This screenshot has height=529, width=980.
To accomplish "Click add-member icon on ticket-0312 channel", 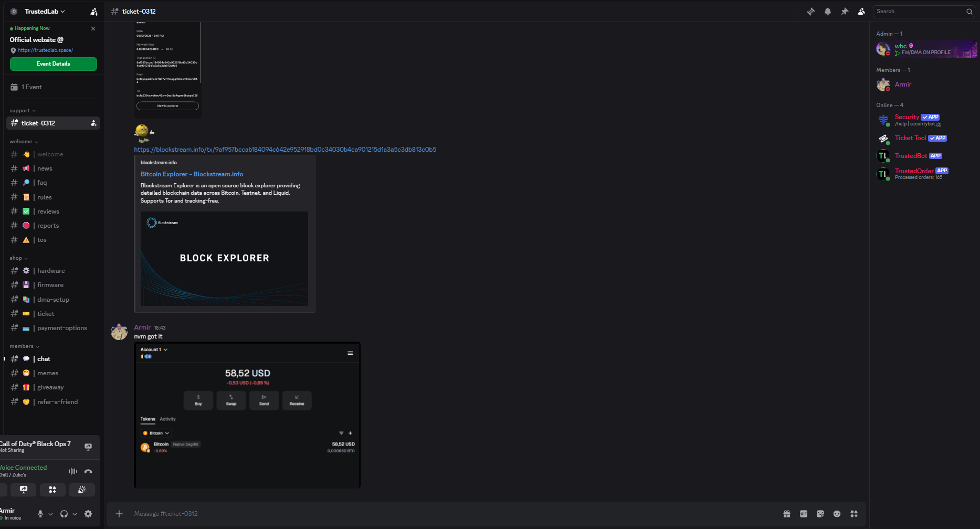I will point(93,123).
